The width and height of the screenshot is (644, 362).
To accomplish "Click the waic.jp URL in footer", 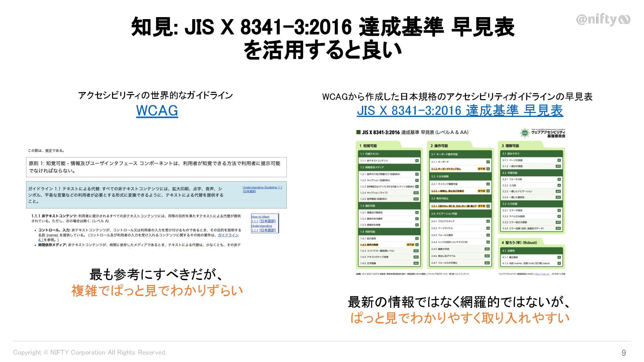I will (542, 274).
